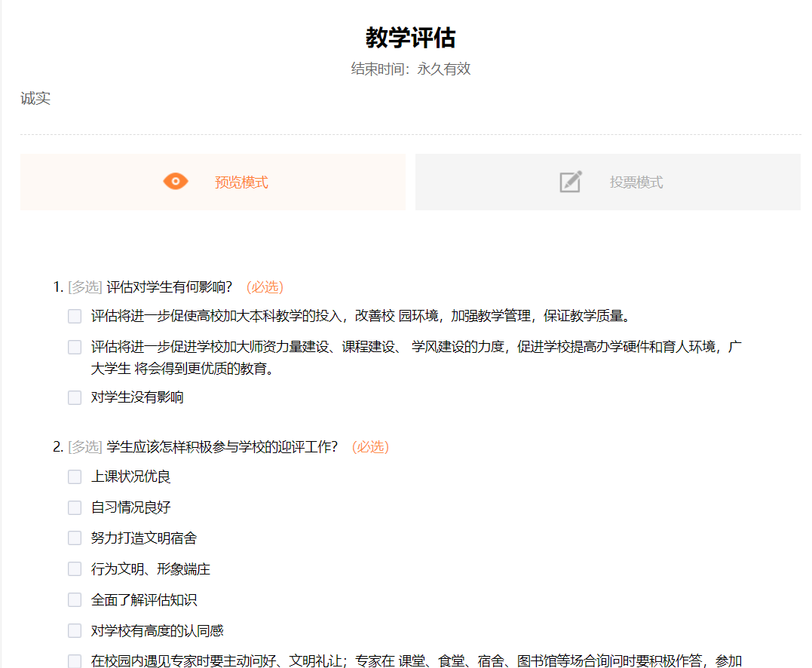Tick the option starting 在校园内遇见专家
This screenshot has height=668, width=812.
(75, 661)
